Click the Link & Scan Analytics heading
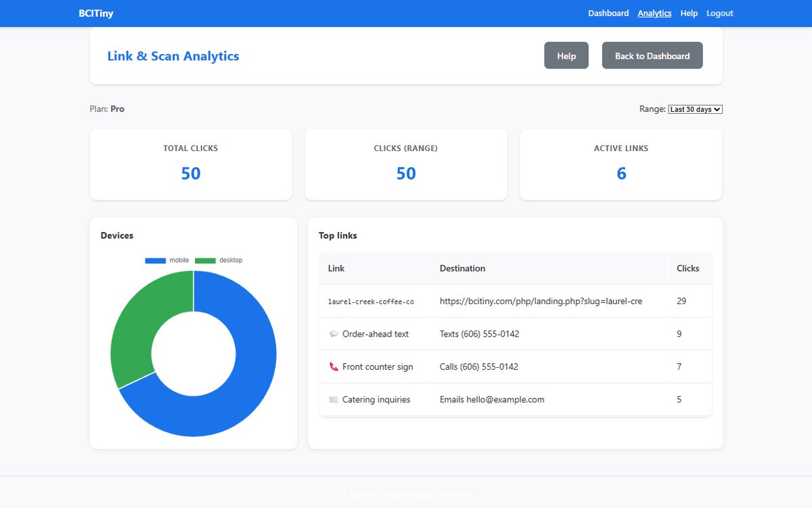 173,56
